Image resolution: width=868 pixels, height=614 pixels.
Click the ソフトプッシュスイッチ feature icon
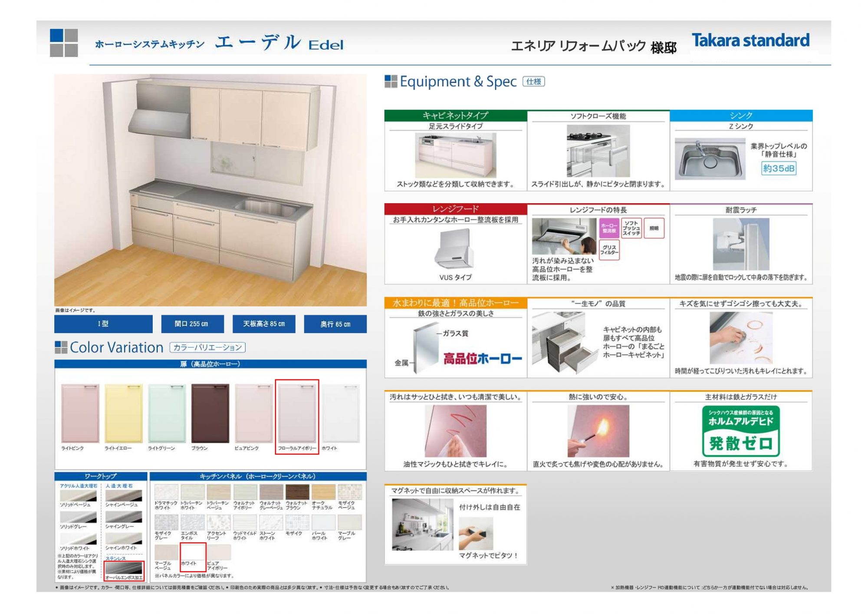tap(631, 228)
